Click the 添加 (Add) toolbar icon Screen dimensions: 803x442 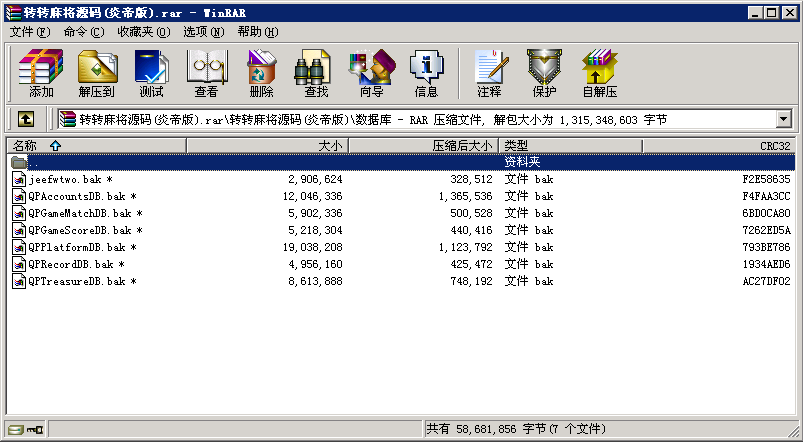tap(41, 74)
